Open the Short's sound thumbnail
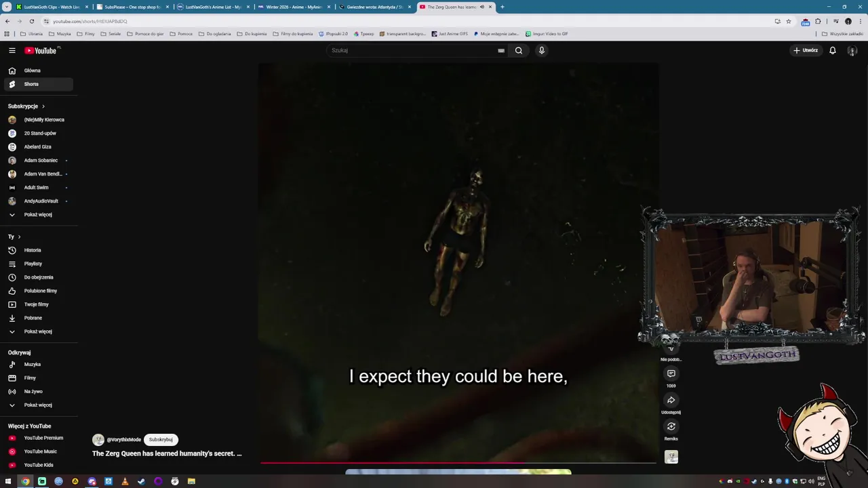The width and height of the screenshot is (868, 488). [x=671, y=457]
